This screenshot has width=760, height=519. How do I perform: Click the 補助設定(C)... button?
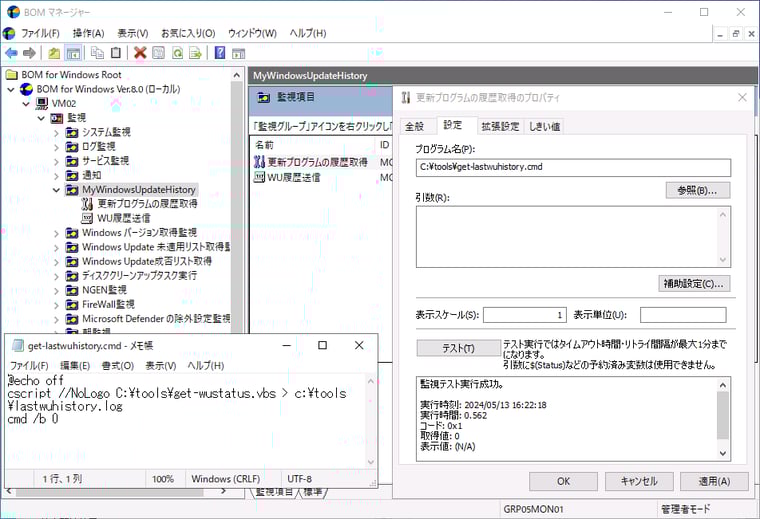coord(694,283)
